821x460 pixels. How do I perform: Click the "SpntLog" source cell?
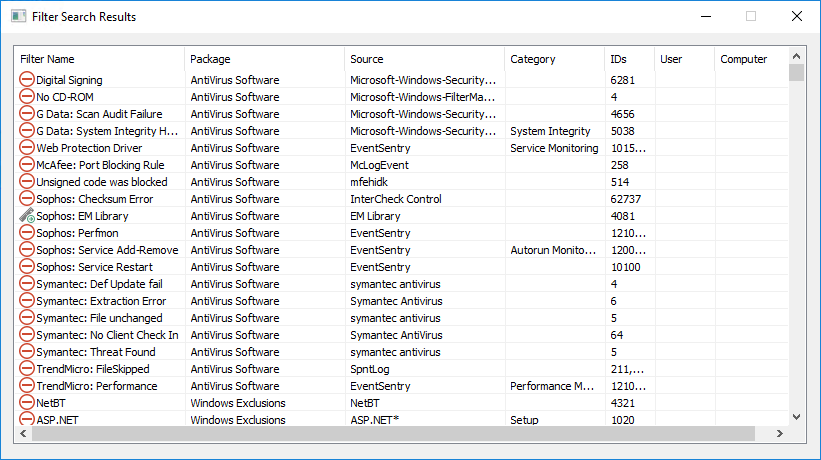370,369
